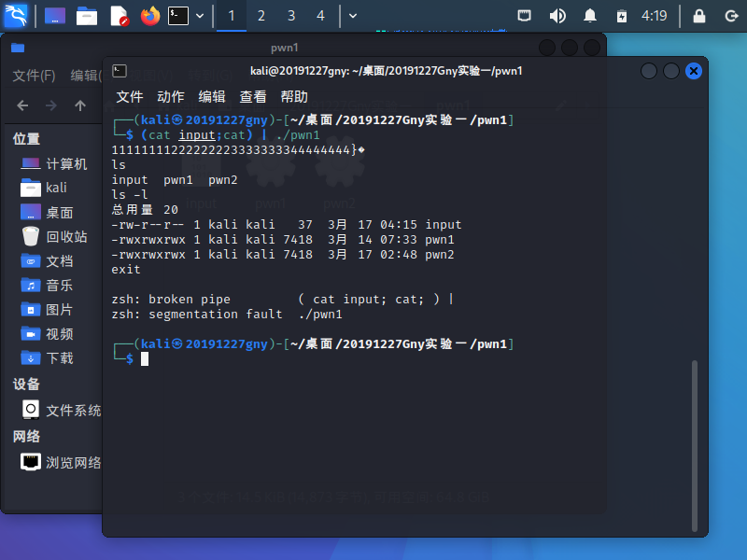This screenshot has width=747, height=560.
Task: Click the '-rw-r--r--' input file line
Action: coord(287,225)
